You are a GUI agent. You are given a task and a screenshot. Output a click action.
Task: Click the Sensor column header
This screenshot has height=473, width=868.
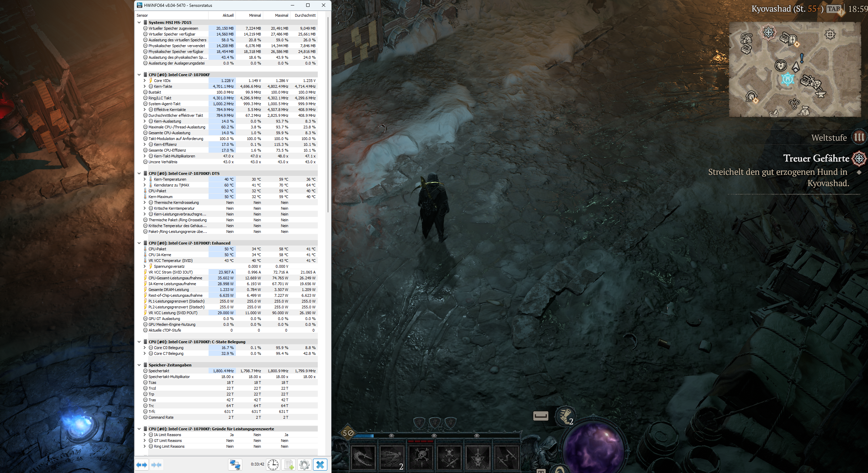(172, 15)
